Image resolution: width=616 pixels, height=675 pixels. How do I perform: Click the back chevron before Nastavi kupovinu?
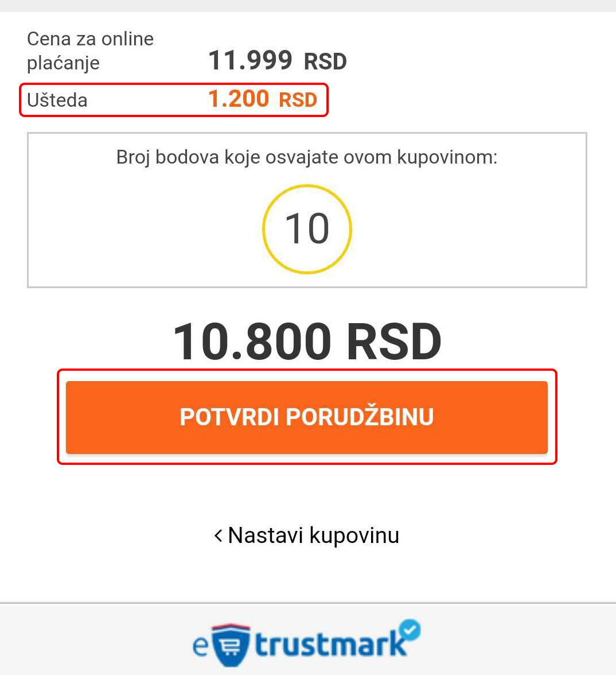218,536
